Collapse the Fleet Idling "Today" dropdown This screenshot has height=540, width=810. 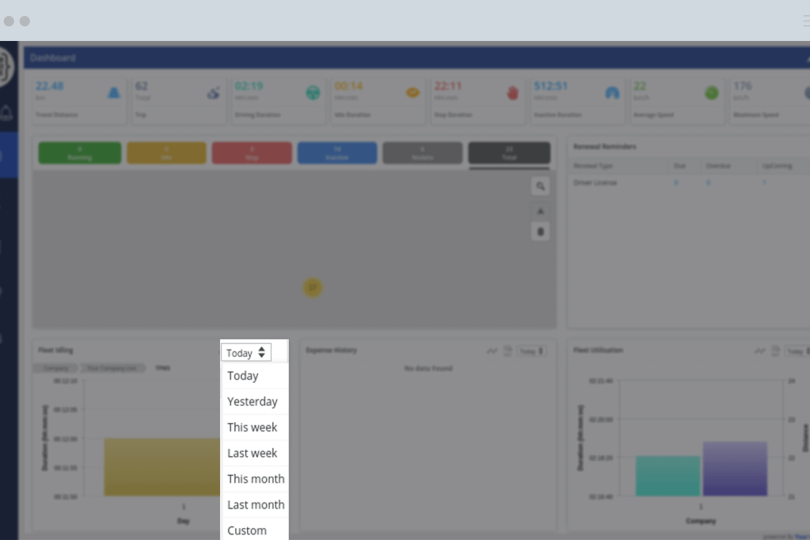tap(246, 352)
